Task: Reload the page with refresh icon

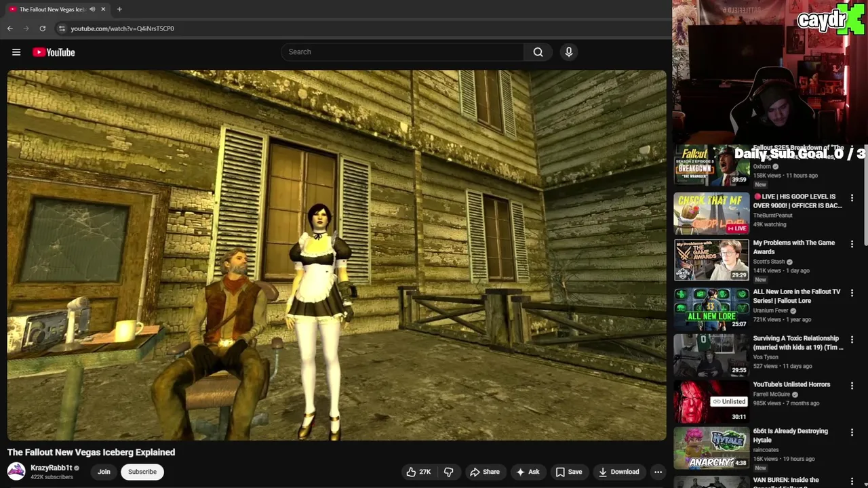Action: [x=42, y=28]
